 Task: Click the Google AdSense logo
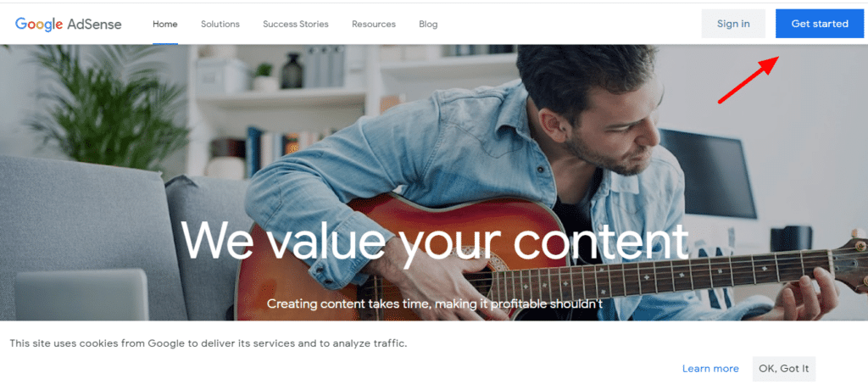pyautogui.click(x=68, y=24)
